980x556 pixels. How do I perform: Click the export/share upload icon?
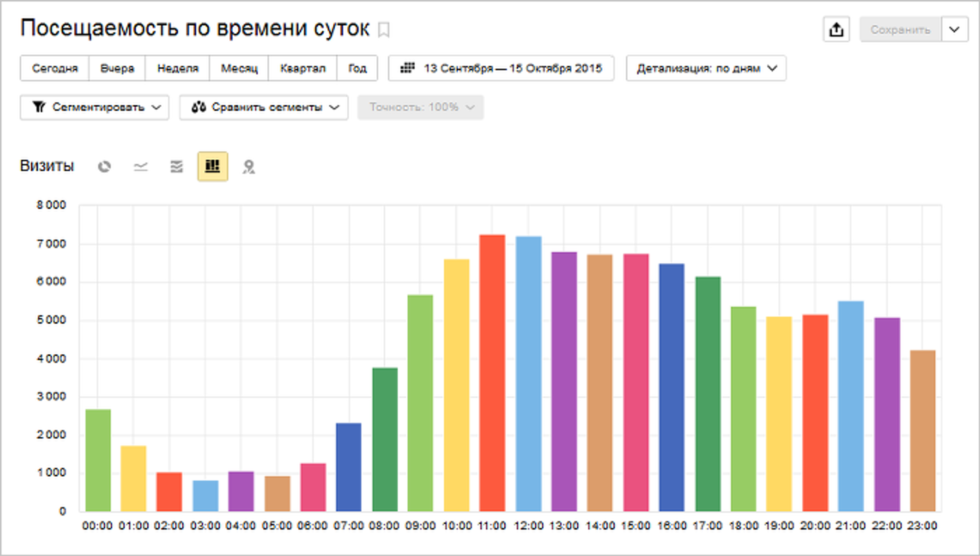pos(836,29)
